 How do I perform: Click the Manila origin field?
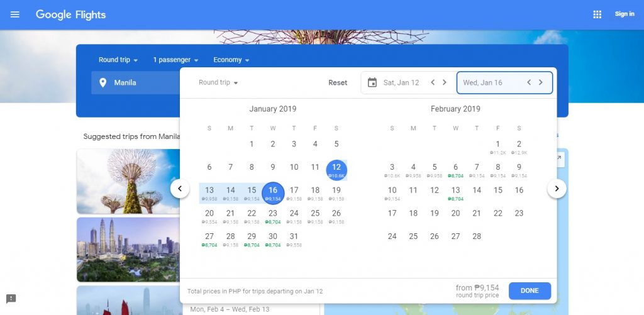[x=136, y=82]
